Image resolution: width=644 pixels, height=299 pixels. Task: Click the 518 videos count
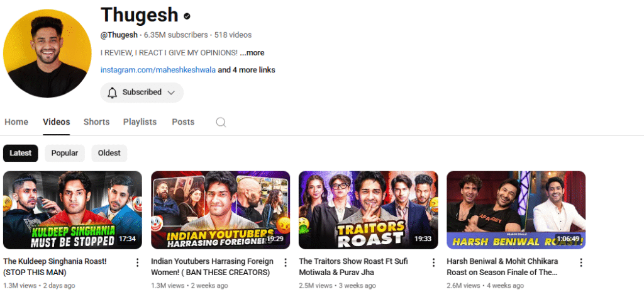[233, 35]
